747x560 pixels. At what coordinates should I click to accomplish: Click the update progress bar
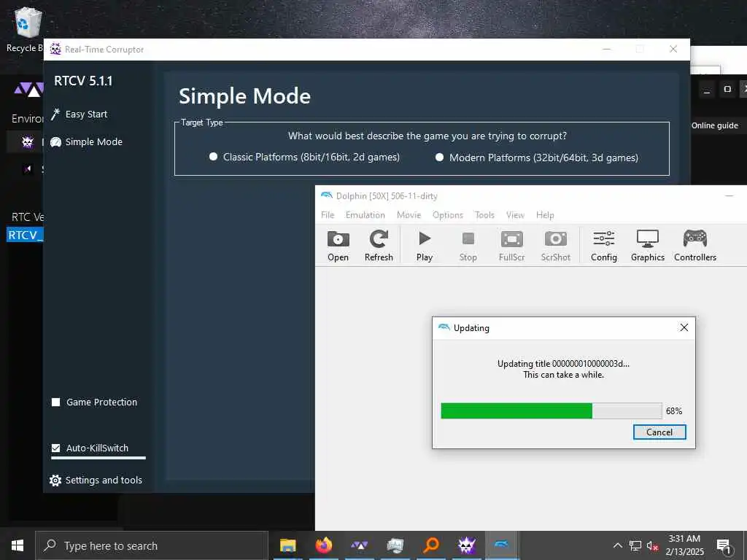coord(551,411)
